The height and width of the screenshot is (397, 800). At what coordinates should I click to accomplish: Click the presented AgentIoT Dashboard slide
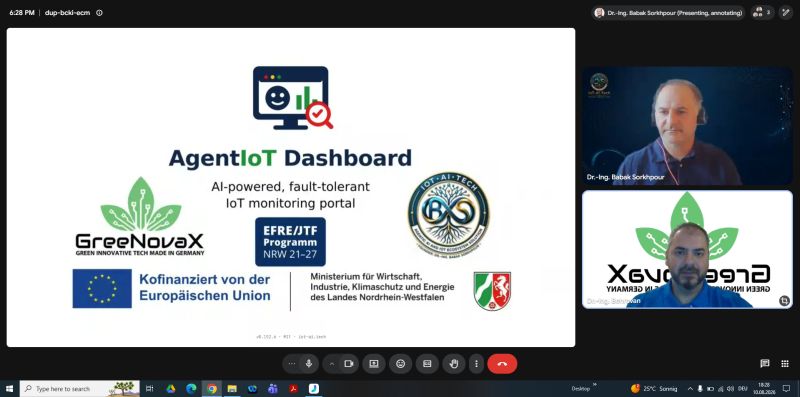click(291, 187)
